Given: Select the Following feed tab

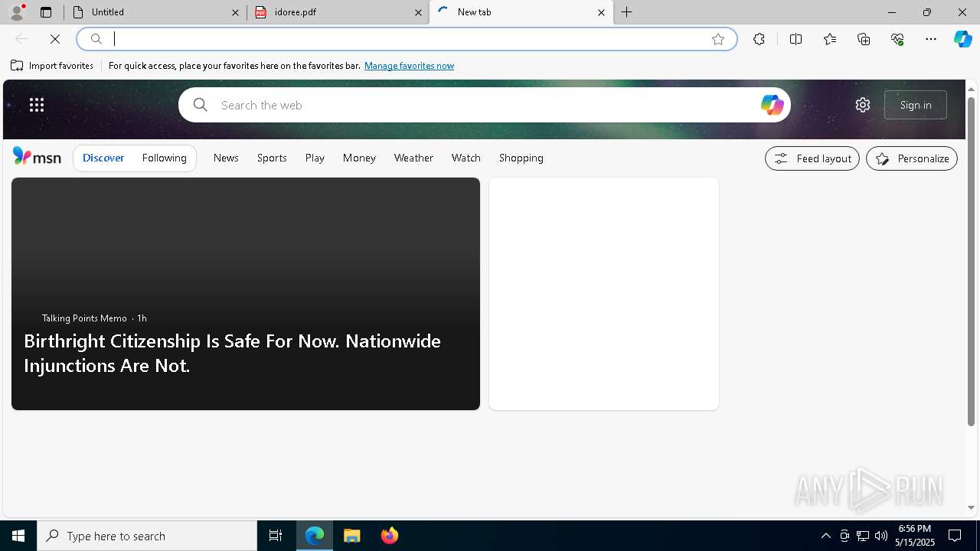Looking at the screenshot, I should 164,158.
